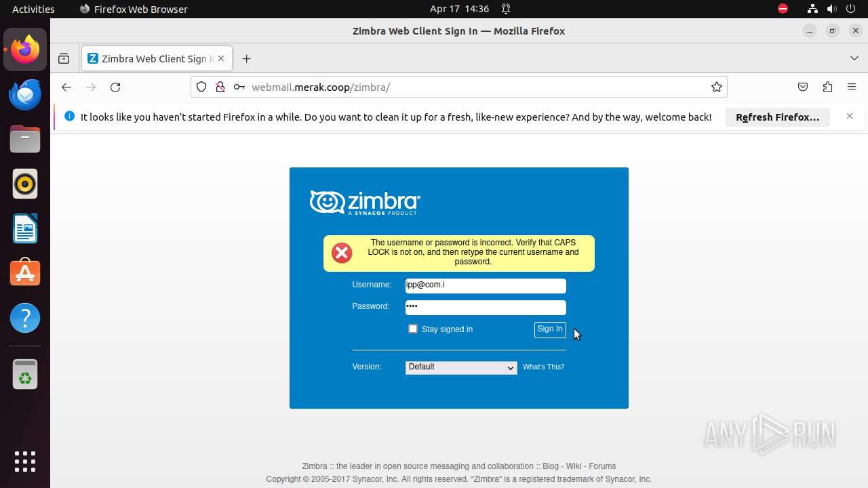Click the Sign In button
The height and width of the screenshot is (488, 868).
point(550,329)
